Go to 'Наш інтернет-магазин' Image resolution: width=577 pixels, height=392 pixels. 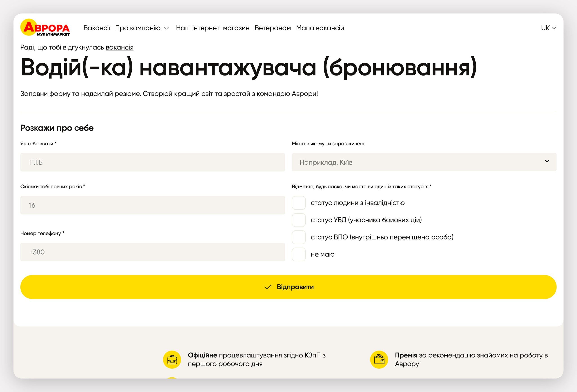pyautogui.click(x=213, y=28)
